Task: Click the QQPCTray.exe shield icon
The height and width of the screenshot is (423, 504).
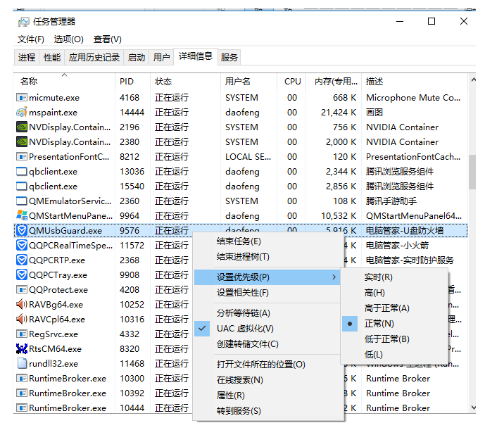Action: point(22,274)
